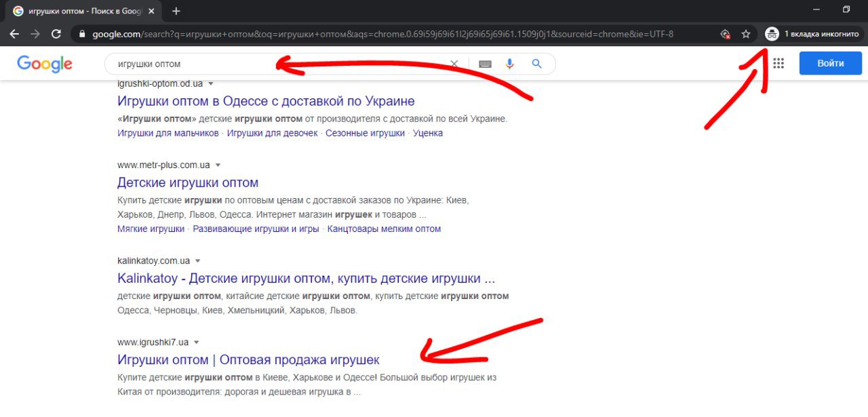Open a new tab with plus button
Viewport: 868px width, 417px height.
pos(176,11)
